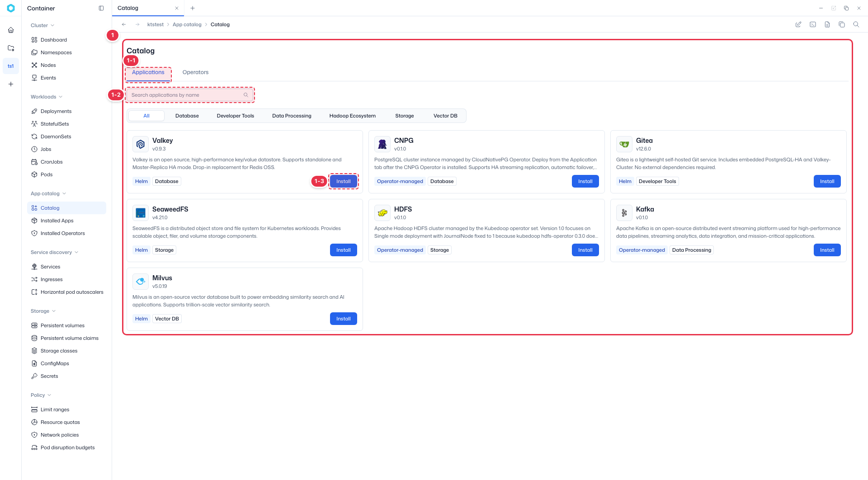Image resolution: width=868 pixels, height=480 pixels.
Task: Open the terminal icon in top toolbar
Action: click(813, 24)
